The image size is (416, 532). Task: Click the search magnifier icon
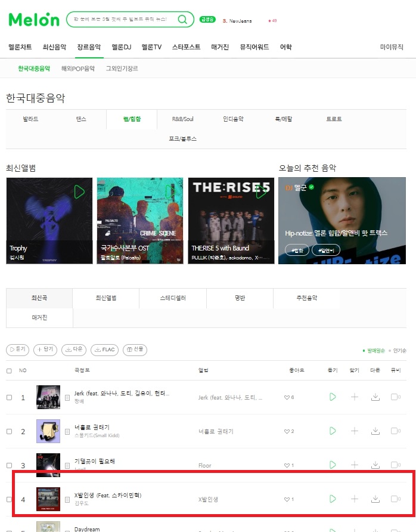point(182,19)
